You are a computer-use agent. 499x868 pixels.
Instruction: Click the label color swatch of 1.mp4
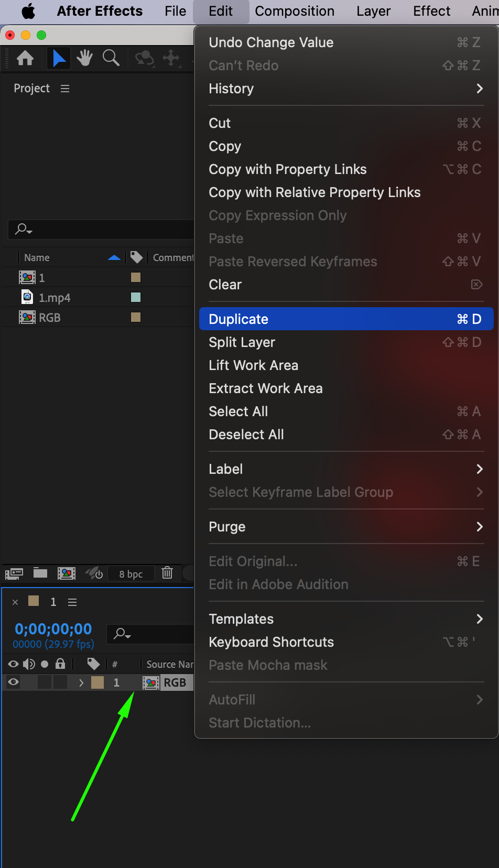pyautogui.click(x=136, y=297)
